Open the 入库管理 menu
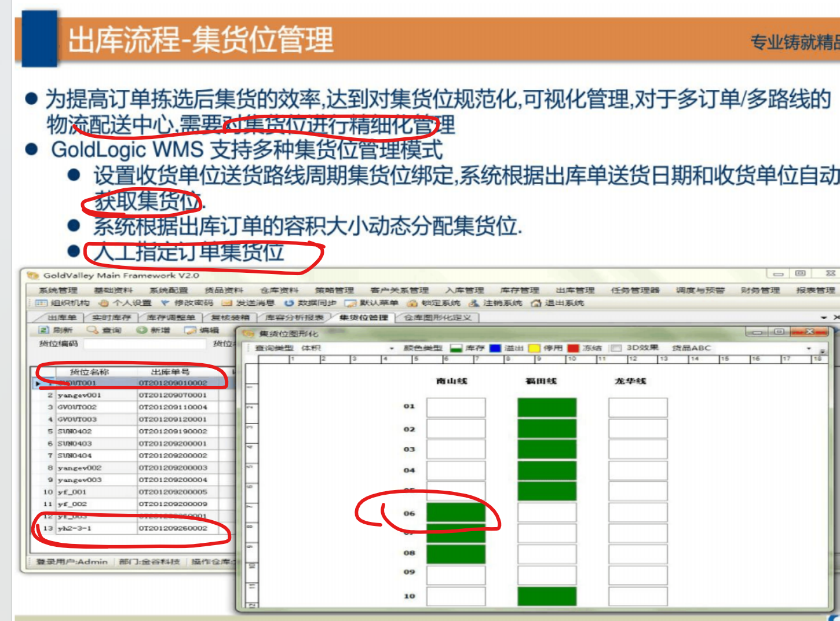 click(465, 290)
